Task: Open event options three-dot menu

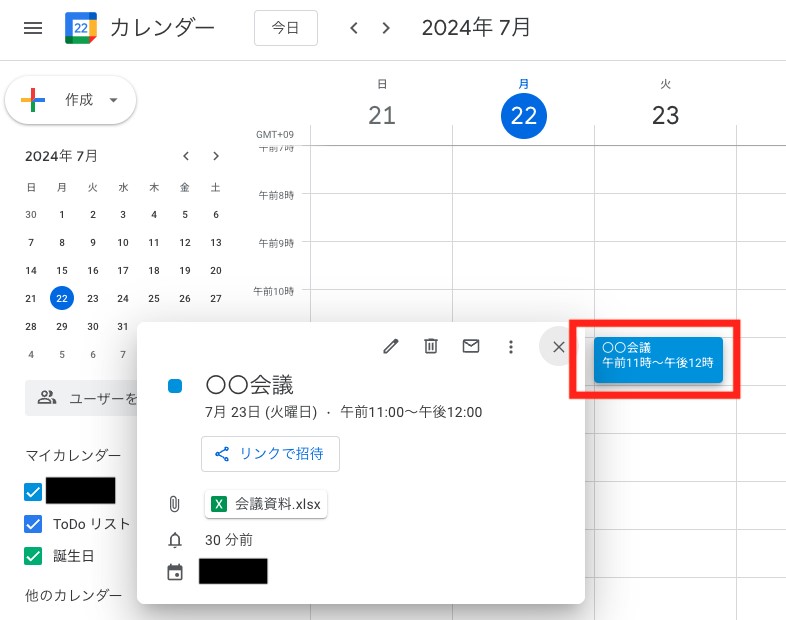Action: click(x=511, y=347)
